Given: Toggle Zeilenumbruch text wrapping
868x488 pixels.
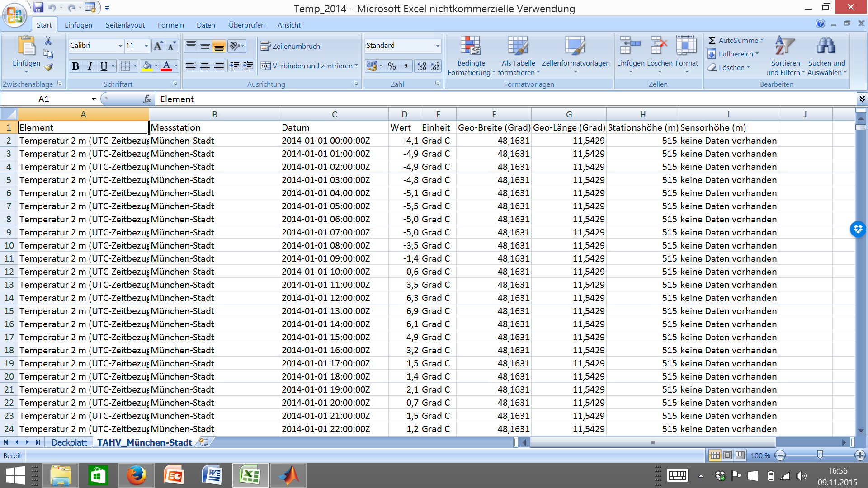Looking at the screenshot, I should [290, 46].
